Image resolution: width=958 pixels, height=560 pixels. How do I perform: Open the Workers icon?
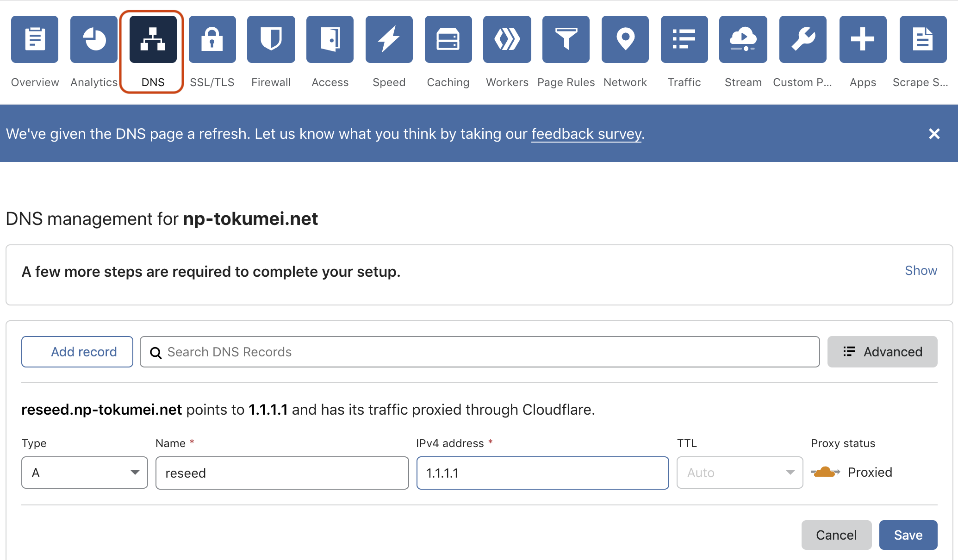pos(507,39)
